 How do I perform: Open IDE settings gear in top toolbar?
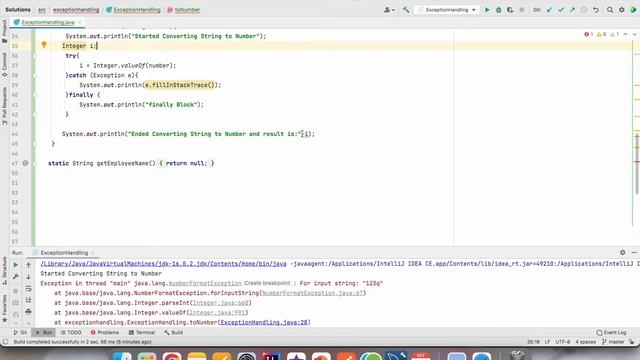tap(622, 10)
